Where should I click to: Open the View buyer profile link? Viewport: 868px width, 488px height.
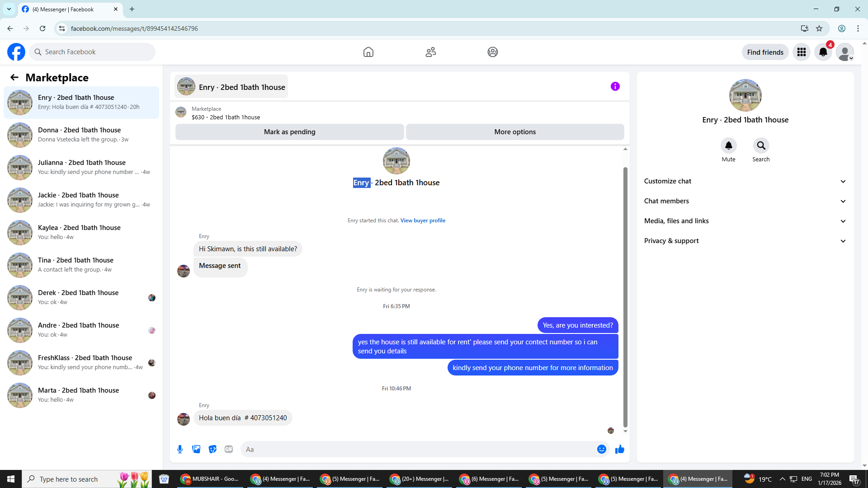pos(423,221)
